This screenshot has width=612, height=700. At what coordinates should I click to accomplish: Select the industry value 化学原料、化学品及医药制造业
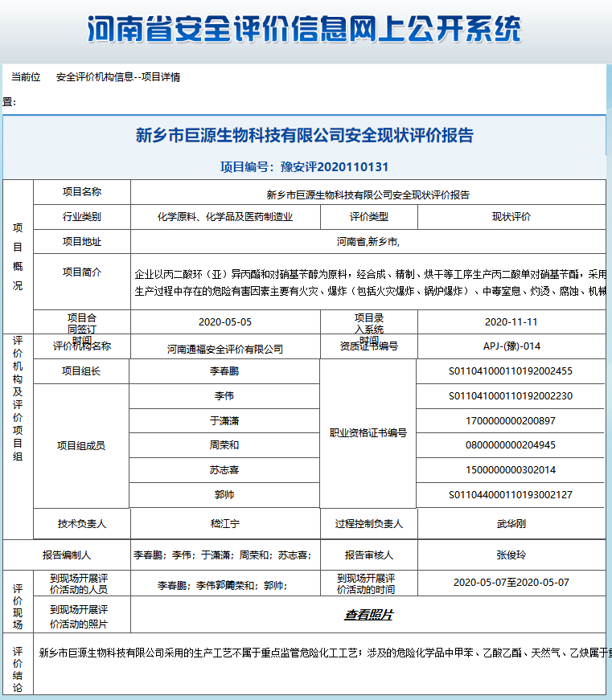click(225, 217)
